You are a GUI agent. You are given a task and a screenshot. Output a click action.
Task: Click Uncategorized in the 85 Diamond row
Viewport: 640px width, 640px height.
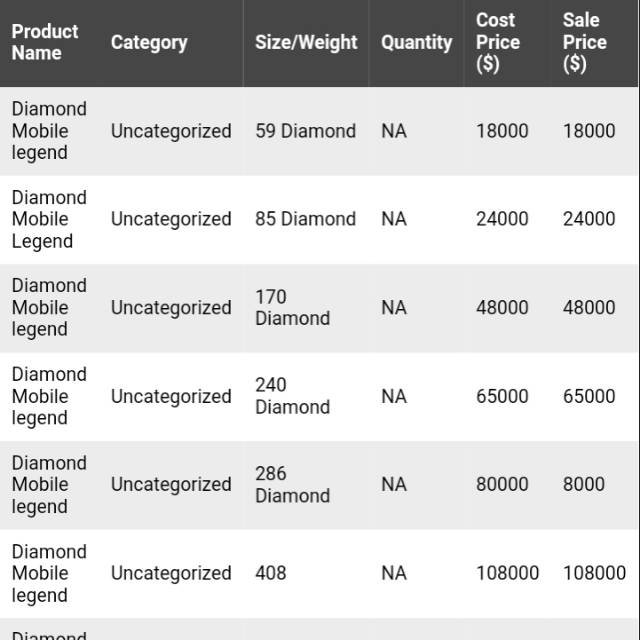(x=171, y=219)
